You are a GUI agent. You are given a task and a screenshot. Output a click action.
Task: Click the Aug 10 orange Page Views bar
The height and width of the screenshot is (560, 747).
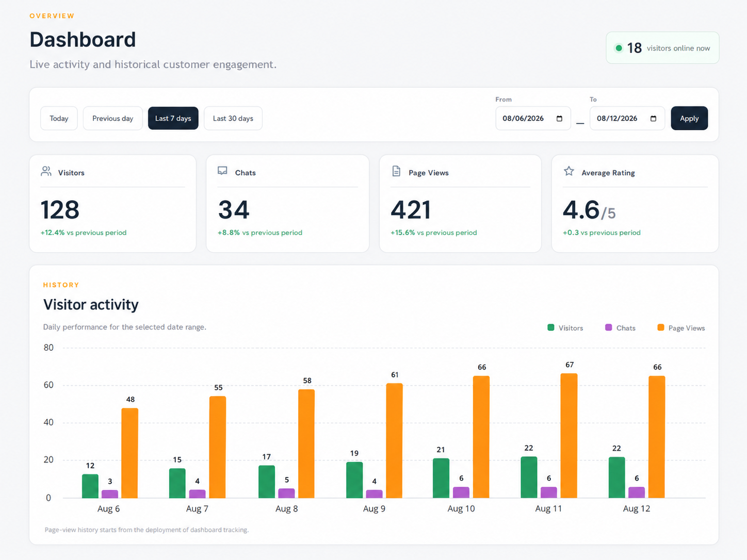coord(481,437)
